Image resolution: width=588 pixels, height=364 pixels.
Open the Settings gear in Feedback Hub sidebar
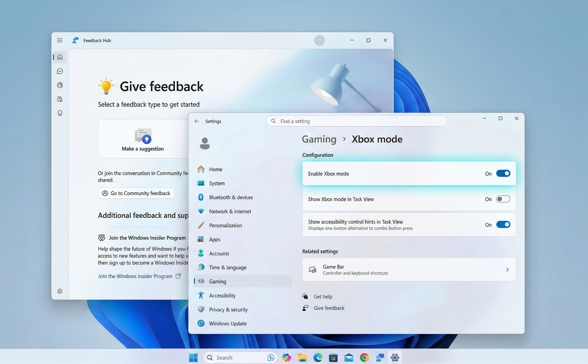(60, 291)
